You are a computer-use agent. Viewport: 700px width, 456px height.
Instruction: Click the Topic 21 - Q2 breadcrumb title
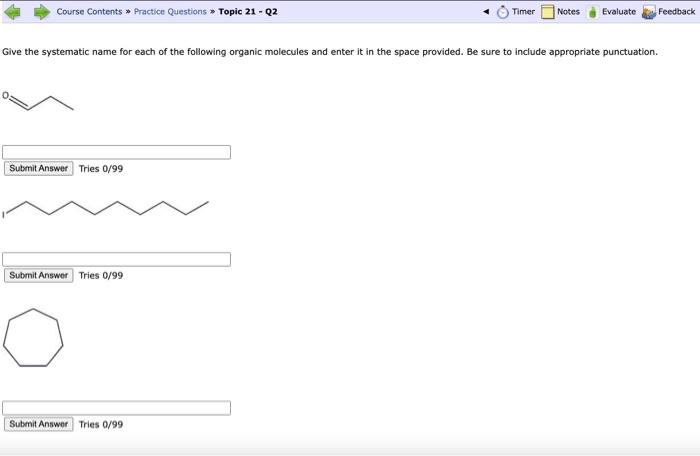click(x=248, y=12)
